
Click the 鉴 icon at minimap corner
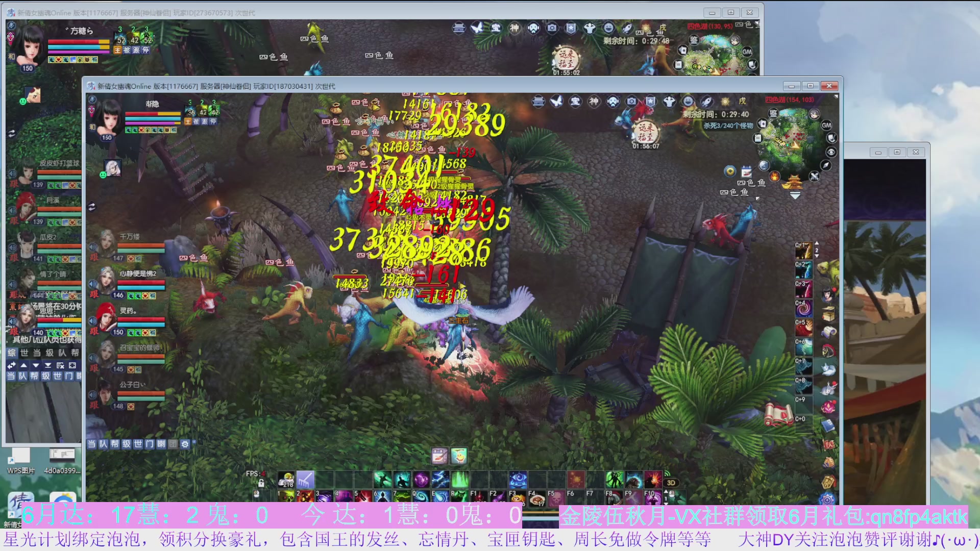[x=773, y=113]
